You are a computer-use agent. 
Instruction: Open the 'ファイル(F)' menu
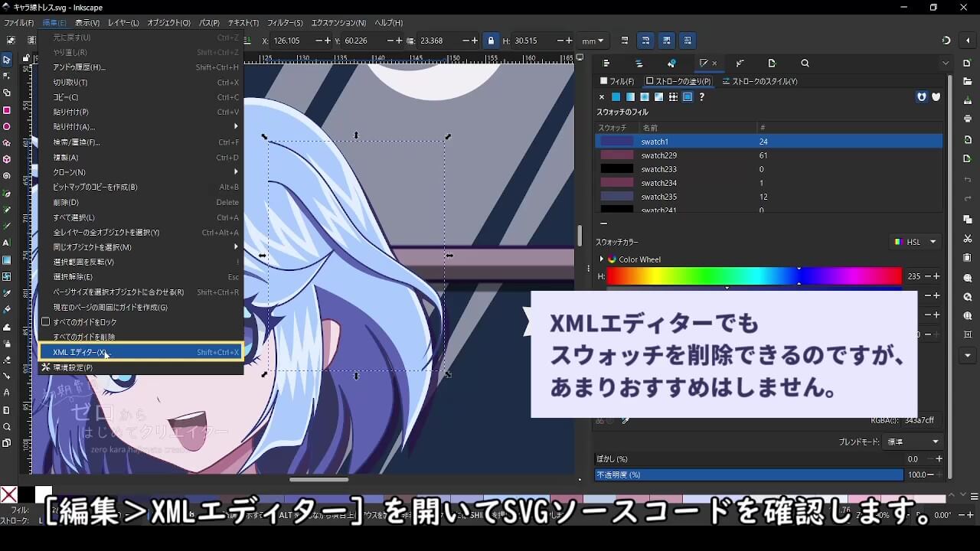(x=18, y=23)
